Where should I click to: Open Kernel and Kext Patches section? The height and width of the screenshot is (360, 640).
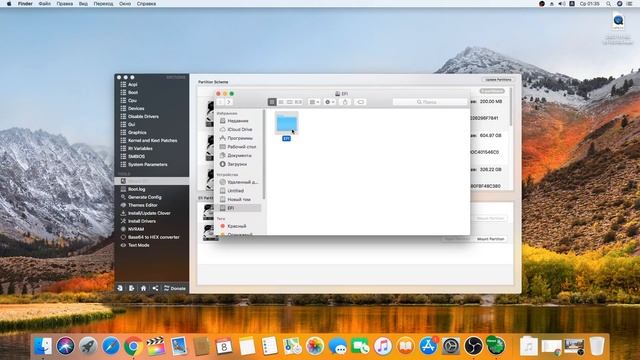[151, 140]
